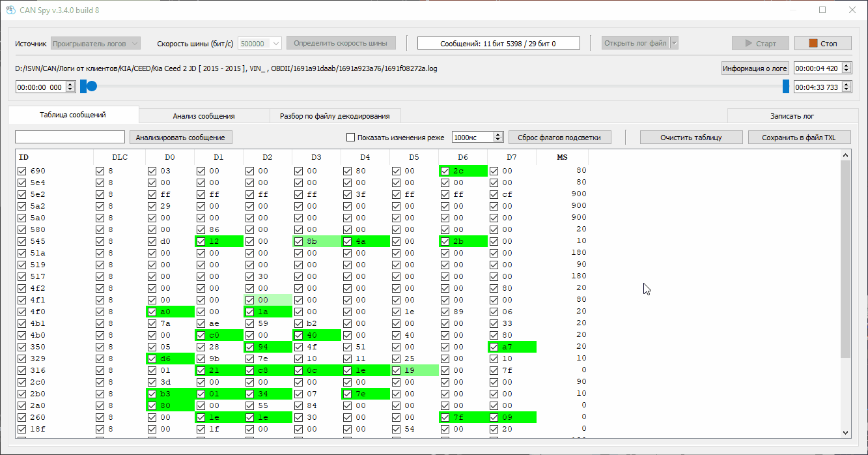Click the log file path text
Image resolution: width=868 pixels, height=455 pixels.
(226, 68)
